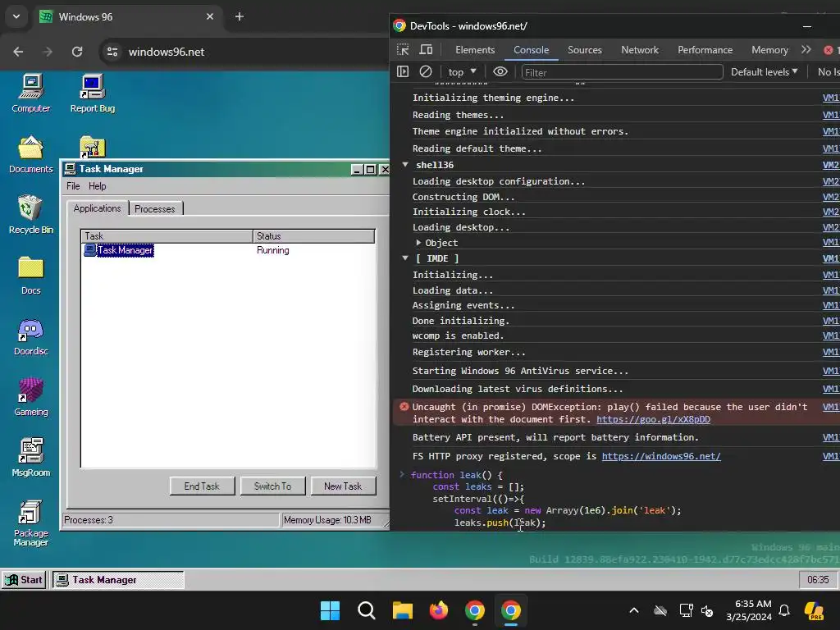The image size is (840, 630).
Task: Open the Computer desktop icon
Action: coord(30,94)
